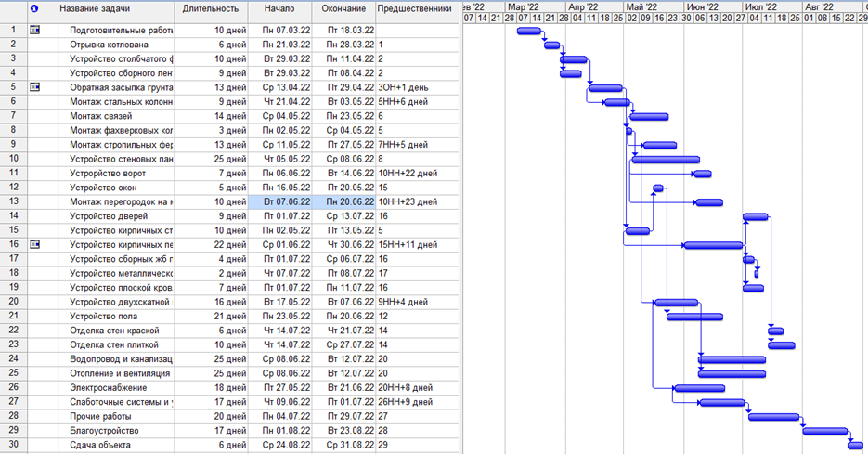Click the Gantt bar for task 1

point(529,31)
